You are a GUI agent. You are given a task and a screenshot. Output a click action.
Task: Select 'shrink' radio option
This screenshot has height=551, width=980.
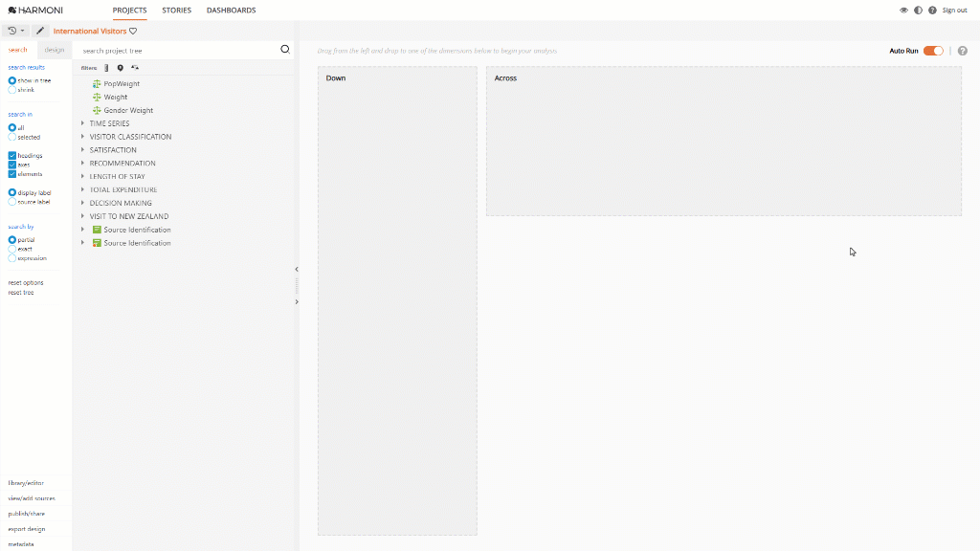coord(11,90)
